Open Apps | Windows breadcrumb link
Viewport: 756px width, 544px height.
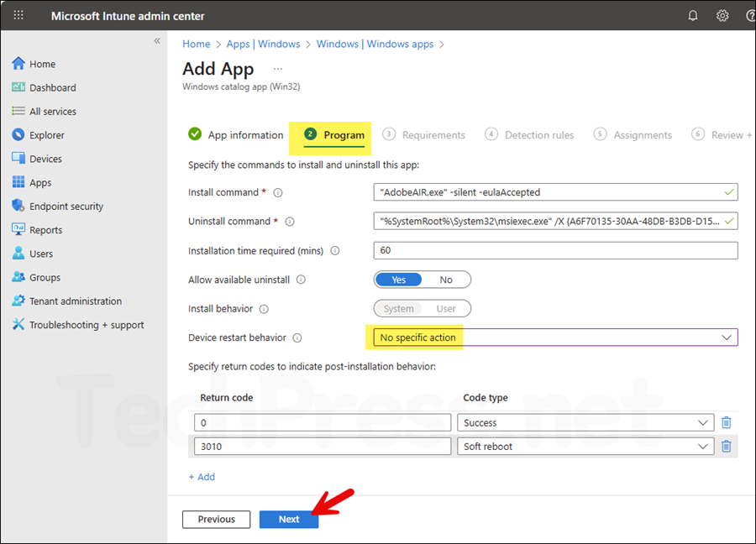tap(263, 44)
